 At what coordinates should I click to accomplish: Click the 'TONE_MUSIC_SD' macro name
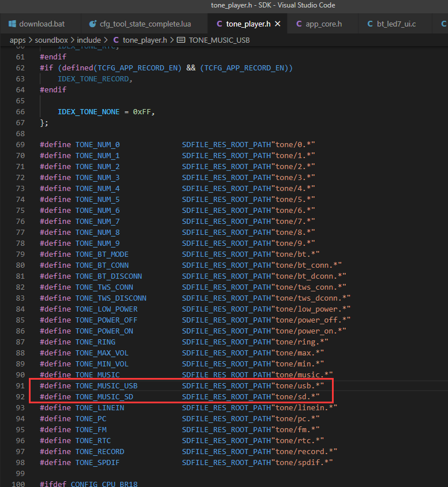[104, 397]
